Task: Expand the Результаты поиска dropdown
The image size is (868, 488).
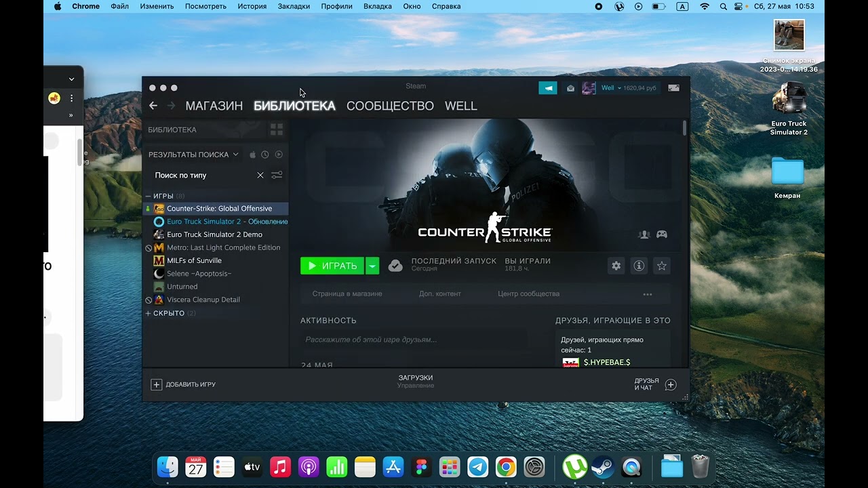Action: 193,155
